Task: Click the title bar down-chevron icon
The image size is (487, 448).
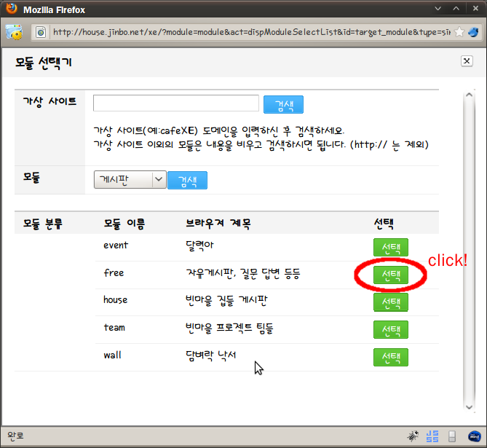Action: (x=438, y=9)
